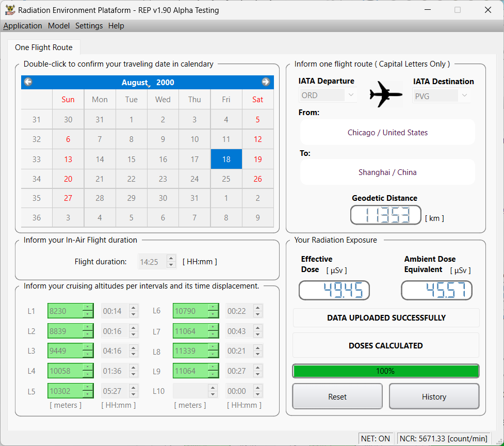
Task: Click the app icon in title bar
Action: 10,10
